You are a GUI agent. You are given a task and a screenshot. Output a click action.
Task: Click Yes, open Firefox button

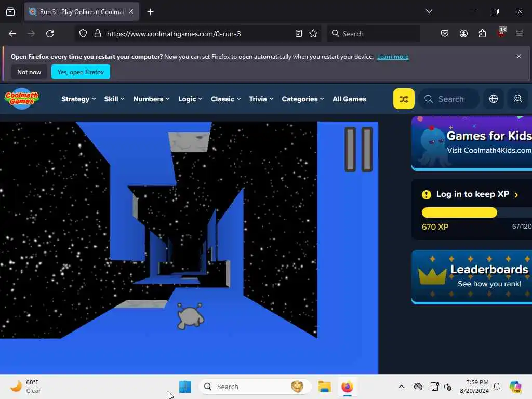click(81, 72)
